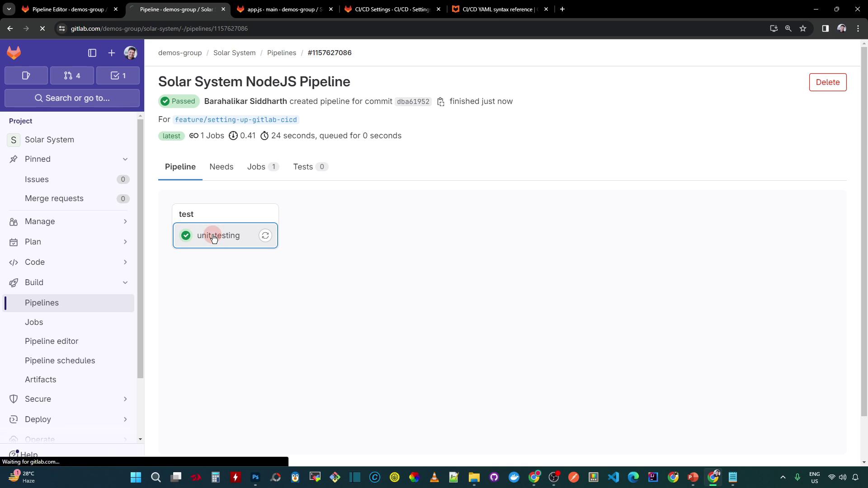
Task: Collapse the Build sidebar section
Action: (125, 282)
